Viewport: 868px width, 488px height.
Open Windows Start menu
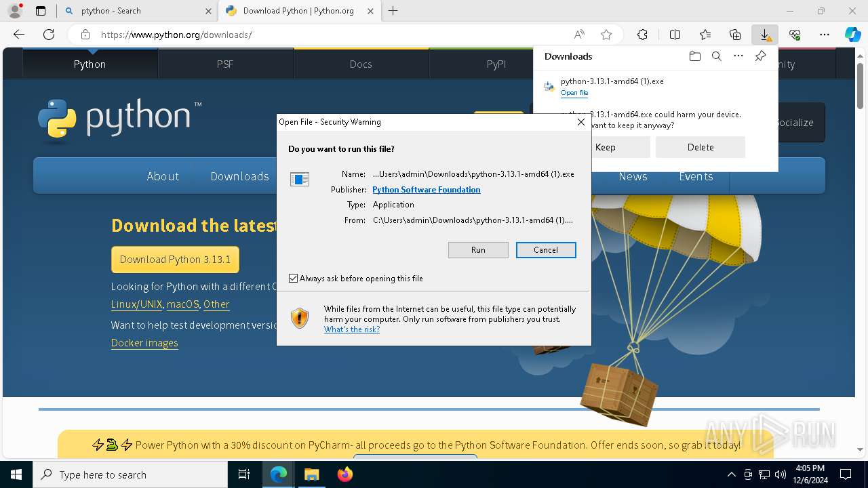click(x=16, y=474)
